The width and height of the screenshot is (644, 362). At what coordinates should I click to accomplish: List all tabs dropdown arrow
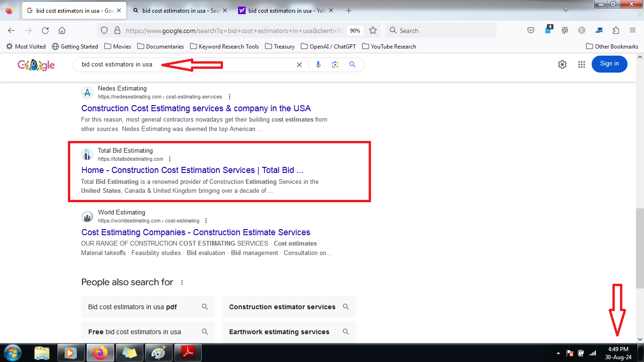tap(566, 10)
